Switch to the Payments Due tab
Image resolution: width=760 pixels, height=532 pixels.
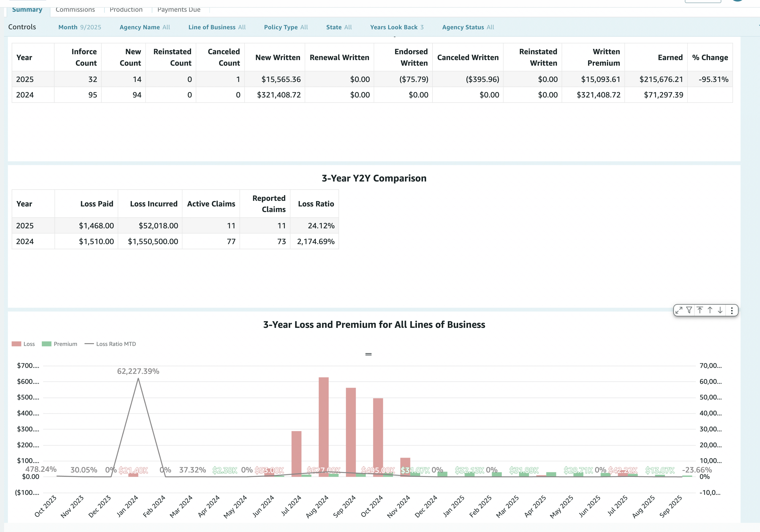pos(179,10)
